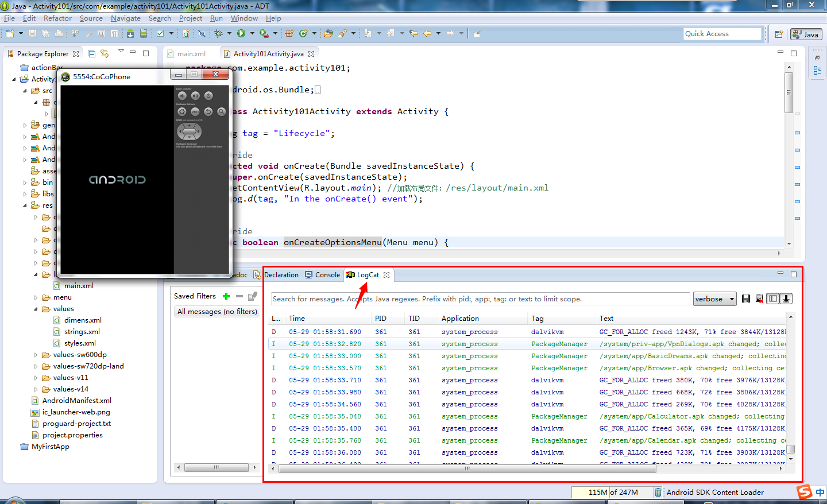Select strings.xml in the values folder
Image resolution: width=827 pixels, height=504 pixels.
coord(82,332)
